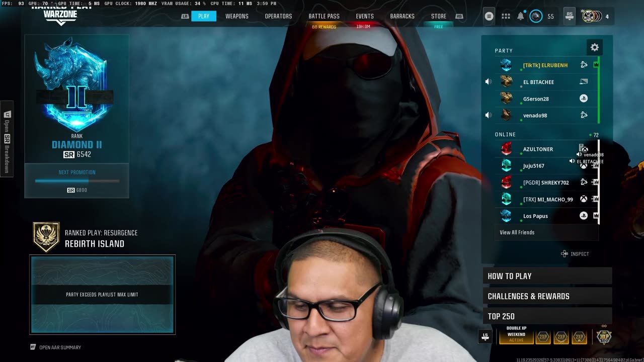Open the STORE tab
Image resolution: width=644 pixels, height=362 pixels.
pyautogui.click(x=439, y=16)
